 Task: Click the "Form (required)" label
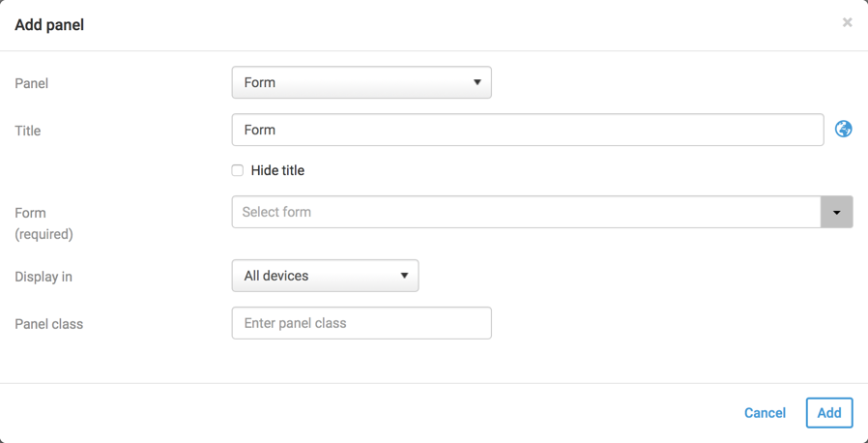(43, 222)
